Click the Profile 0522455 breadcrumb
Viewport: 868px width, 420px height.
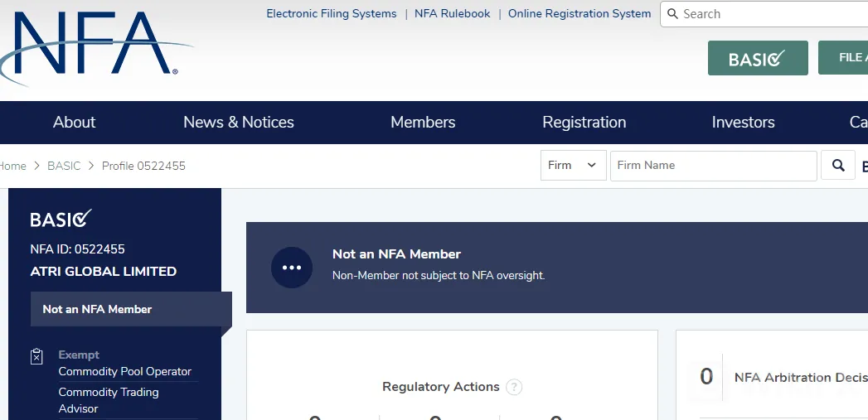(143, 166)
